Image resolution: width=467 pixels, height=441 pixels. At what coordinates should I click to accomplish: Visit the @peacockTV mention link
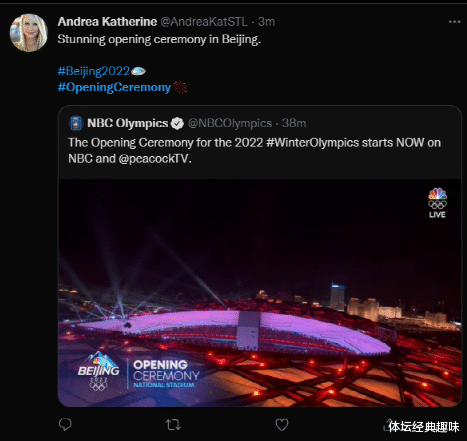pos(154,159)
